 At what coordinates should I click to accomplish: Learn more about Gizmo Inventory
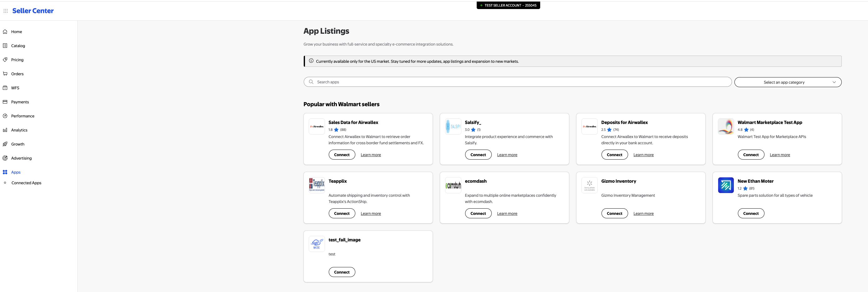tap(643, 213)
